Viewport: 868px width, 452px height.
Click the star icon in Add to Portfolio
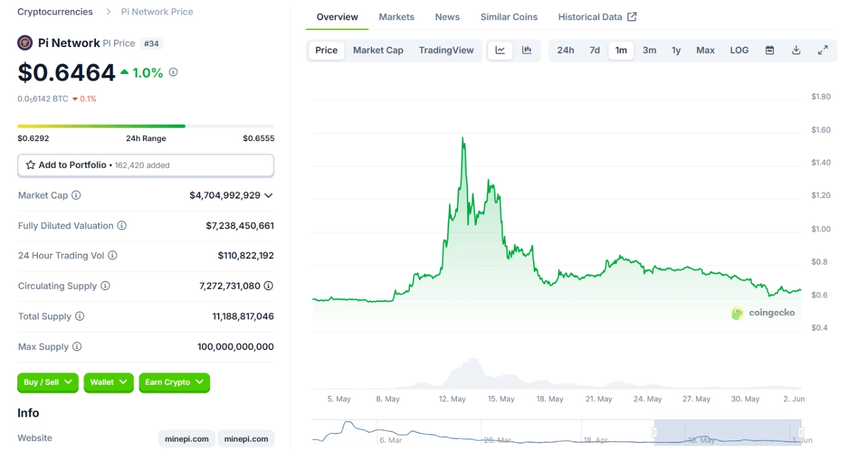click(31, 165)
